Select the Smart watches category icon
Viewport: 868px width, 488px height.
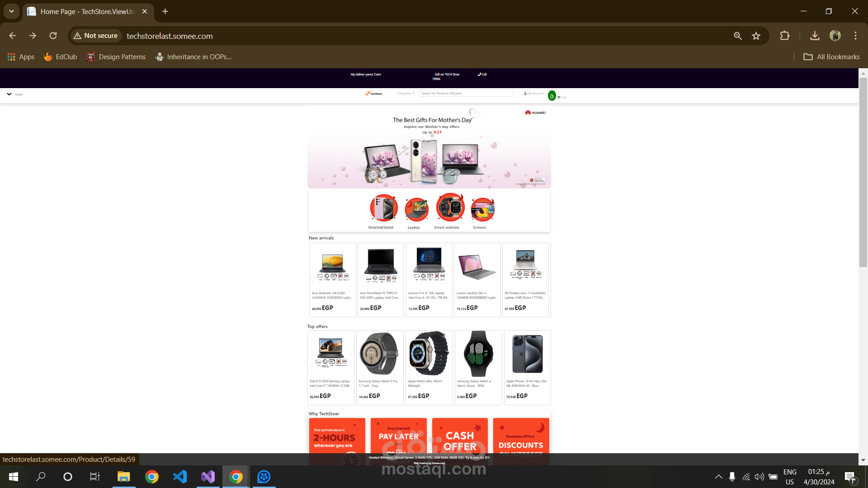point(450,207)
